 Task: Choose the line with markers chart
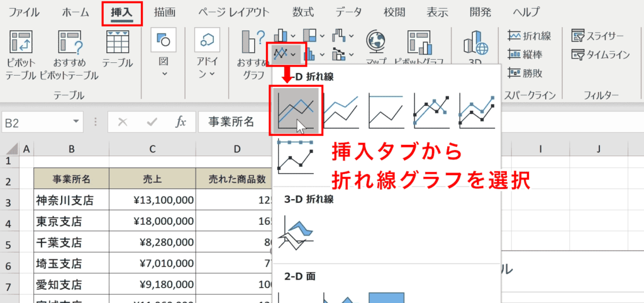[x=431, y=110]
